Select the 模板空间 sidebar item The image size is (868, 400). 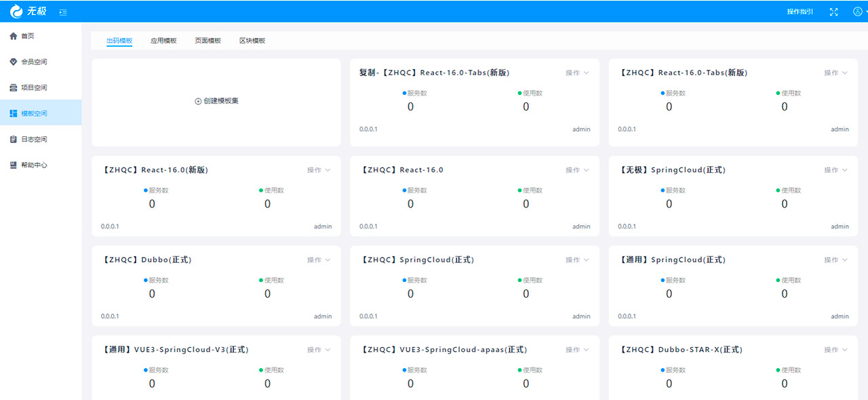(x=41, y=113)
